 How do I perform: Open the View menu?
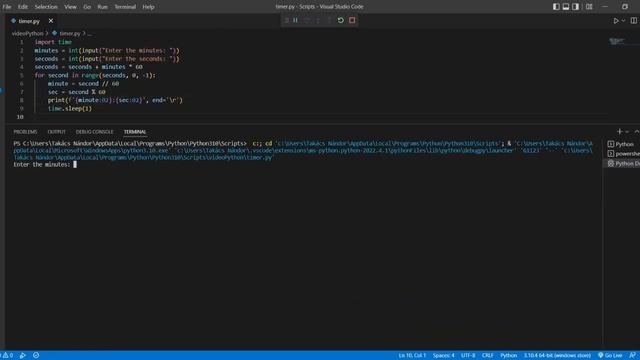coord(70,7)
